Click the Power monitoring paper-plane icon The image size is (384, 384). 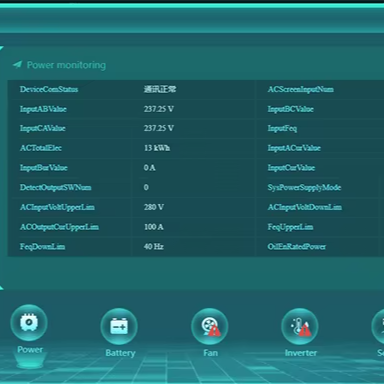point(17,64)
